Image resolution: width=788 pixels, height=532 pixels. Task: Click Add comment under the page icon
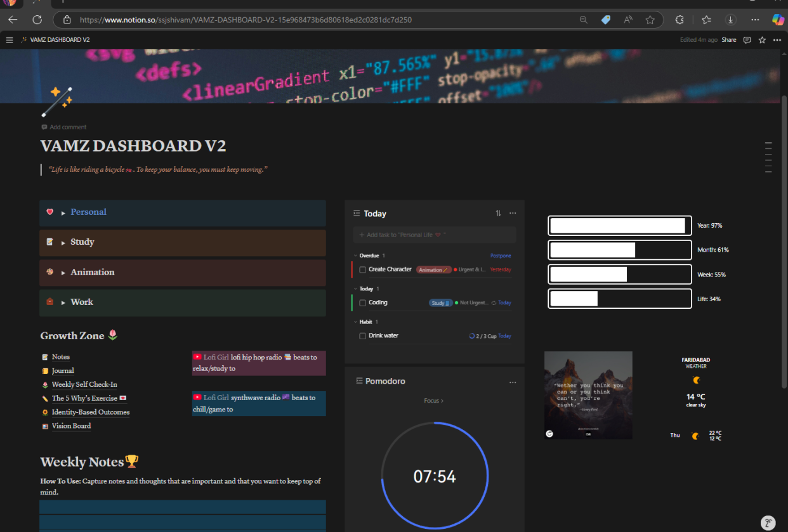(63, 127)
